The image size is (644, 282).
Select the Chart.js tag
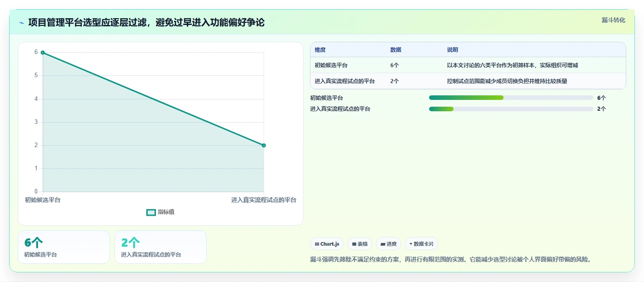[327, 244]
